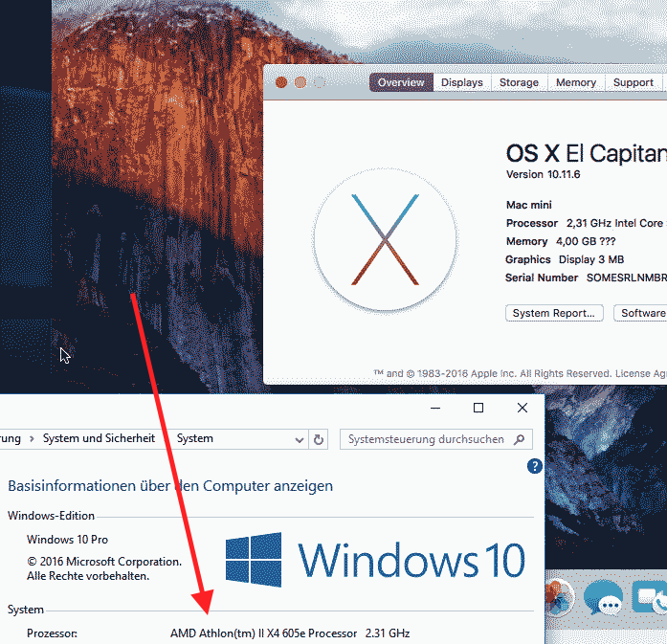Navigate to System und Sicherheit breadcrumb
The image size is (667, 644).
(99, 438)
